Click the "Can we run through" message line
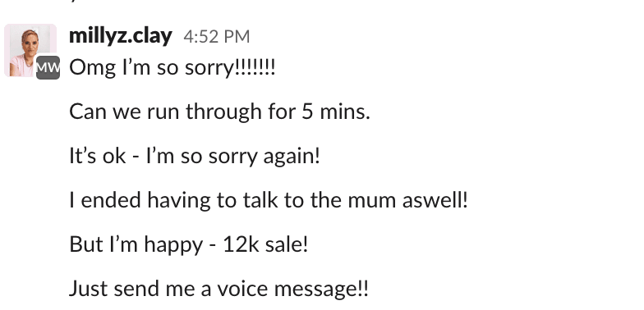Image resolution: width=644 pixels, height=310 pixels. point(219,112)
